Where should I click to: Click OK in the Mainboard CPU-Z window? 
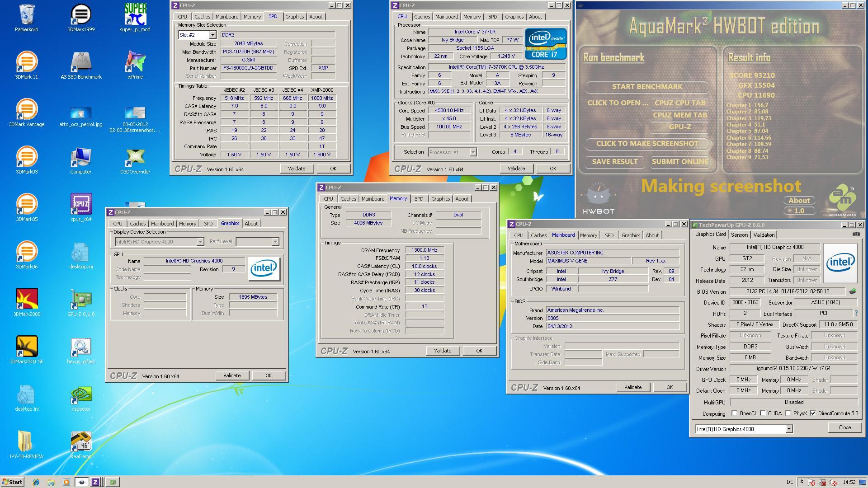tap(670, 387)
